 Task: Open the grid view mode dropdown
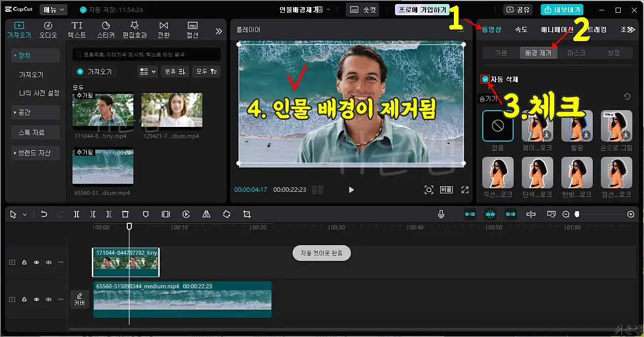click(x=148, y=72)
